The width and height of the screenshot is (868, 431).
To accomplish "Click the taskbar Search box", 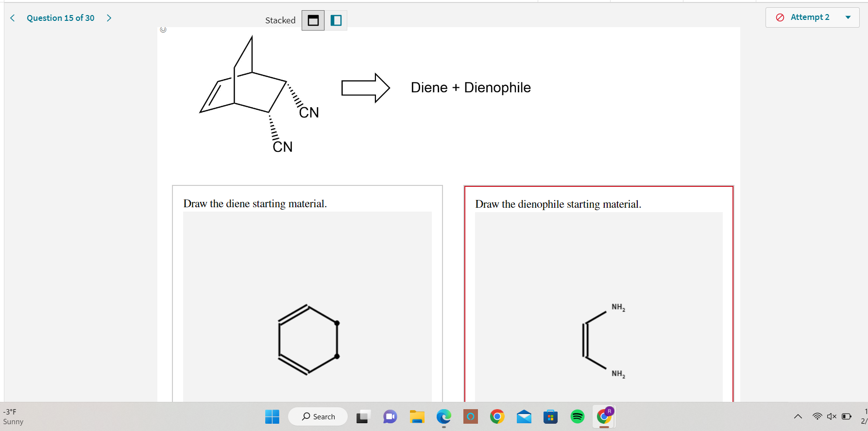I will tap(318, 416).
